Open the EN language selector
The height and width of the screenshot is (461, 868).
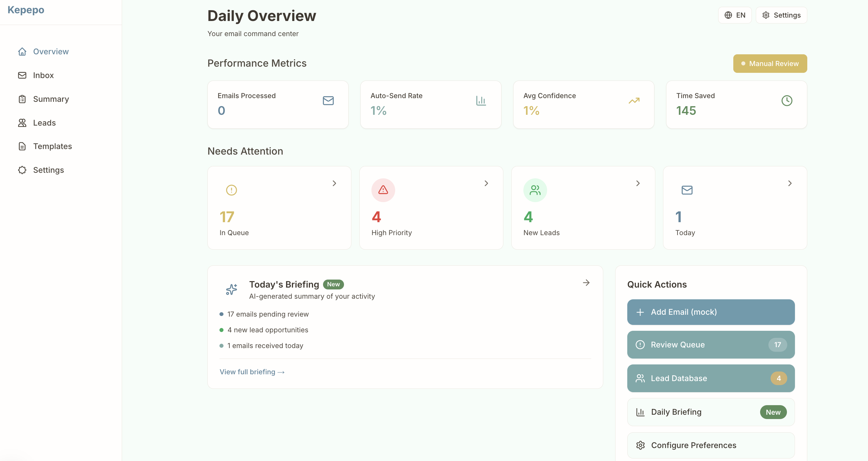(735, 15)
